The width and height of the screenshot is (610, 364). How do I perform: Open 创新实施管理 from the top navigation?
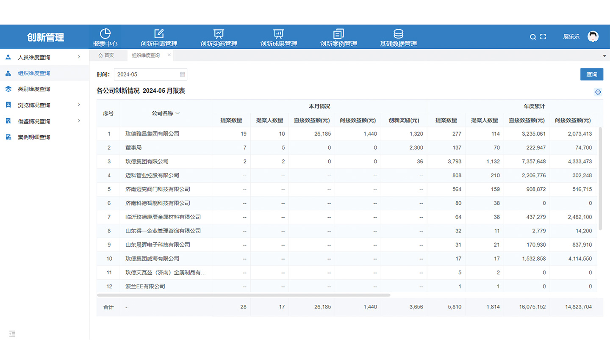218,36
